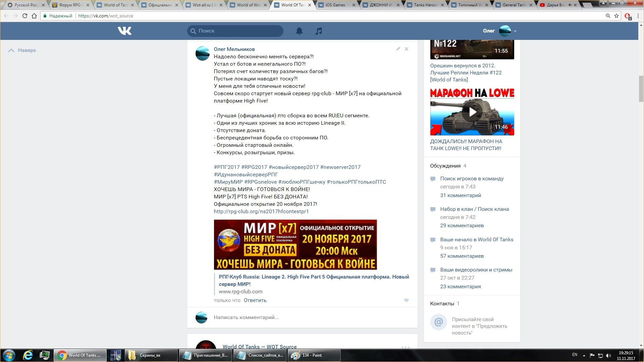Go back up with Наверх button
The image size is (644, 362).
coord(22,50)
